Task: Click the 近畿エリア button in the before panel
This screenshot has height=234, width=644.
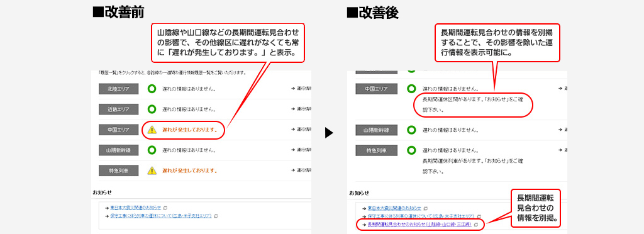Action: click(118, 109)
